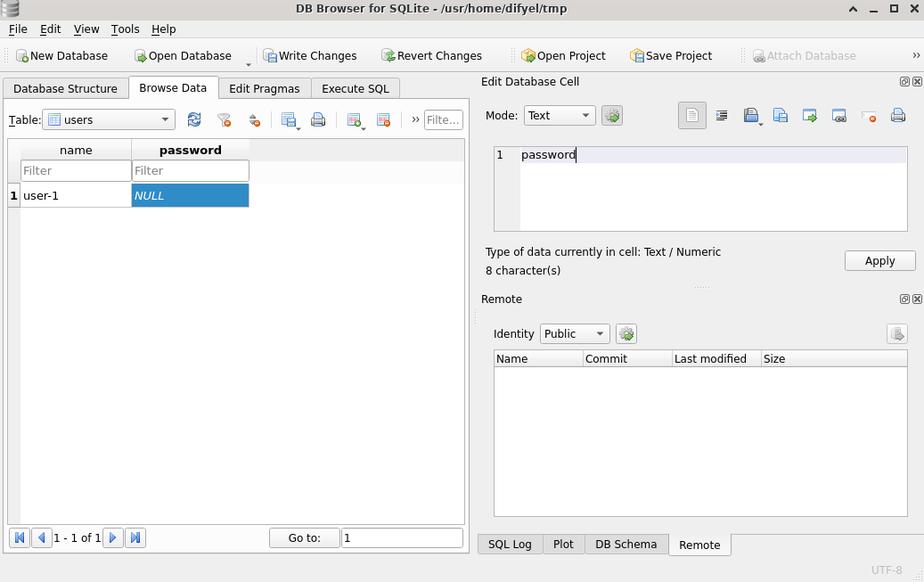Click the Attach Database toolbar button

805,55
